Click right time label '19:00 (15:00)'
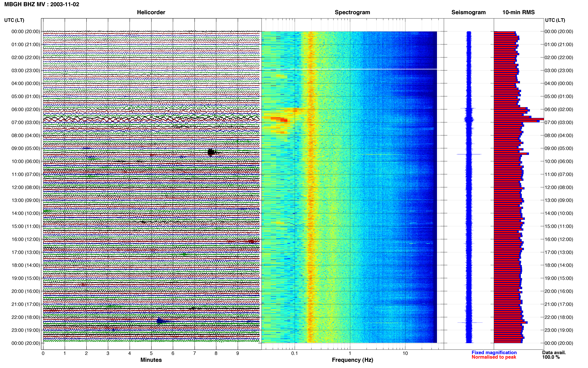This screenshot has height=368, width=588. (559, 278)
